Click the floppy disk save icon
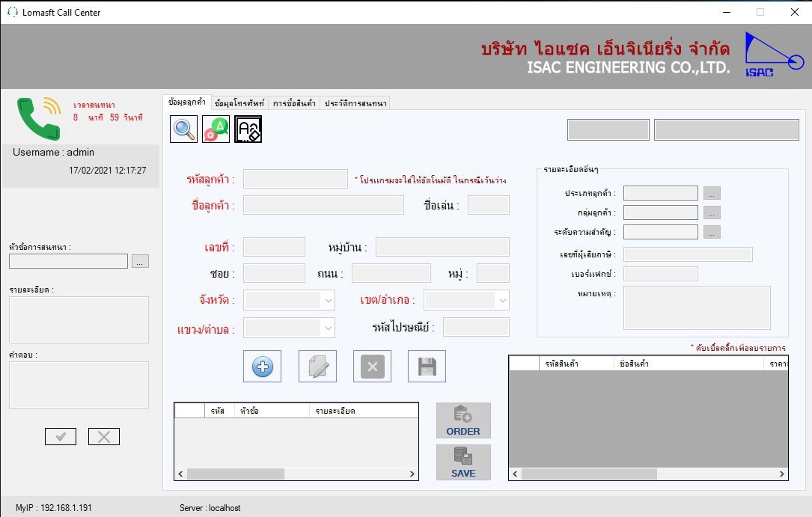The width and height of the screenshot is (812, 517). [427, 367]
